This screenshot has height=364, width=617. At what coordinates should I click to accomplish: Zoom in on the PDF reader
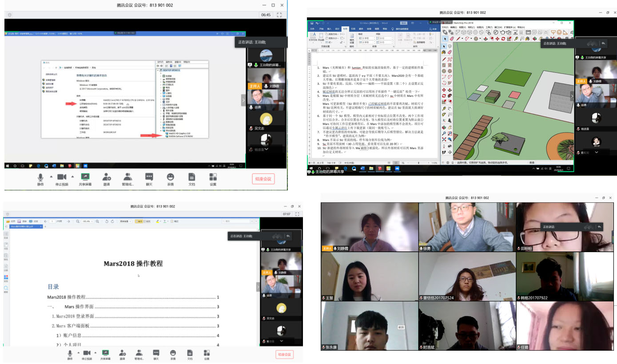click(97, 221)
